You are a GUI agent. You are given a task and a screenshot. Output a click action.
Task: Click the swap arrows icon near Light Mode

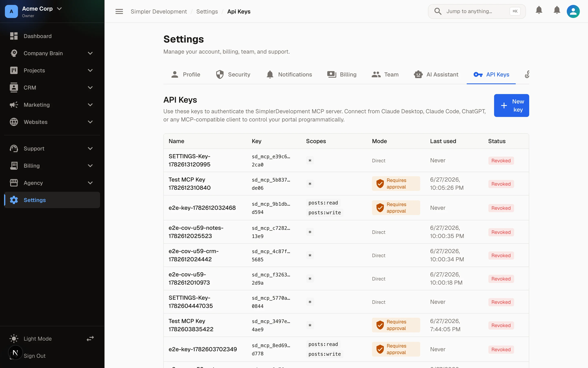pyautogui.click(x=90, y=339)
